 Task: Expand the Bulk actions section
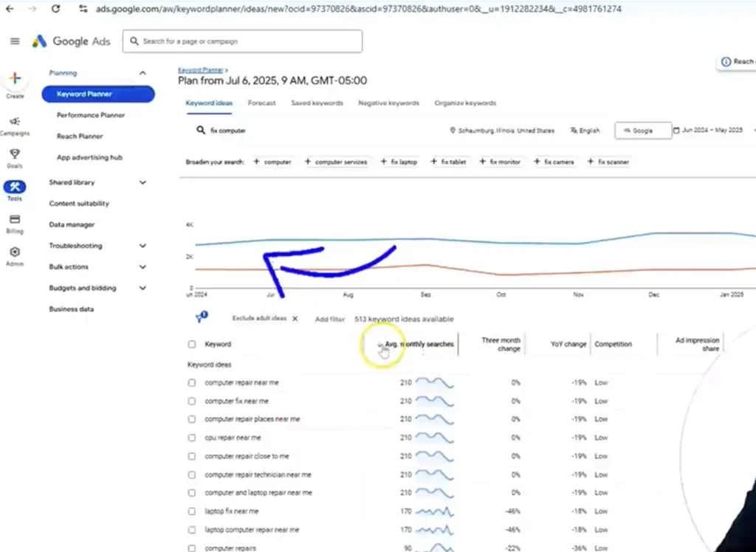(x=142, y=267)
